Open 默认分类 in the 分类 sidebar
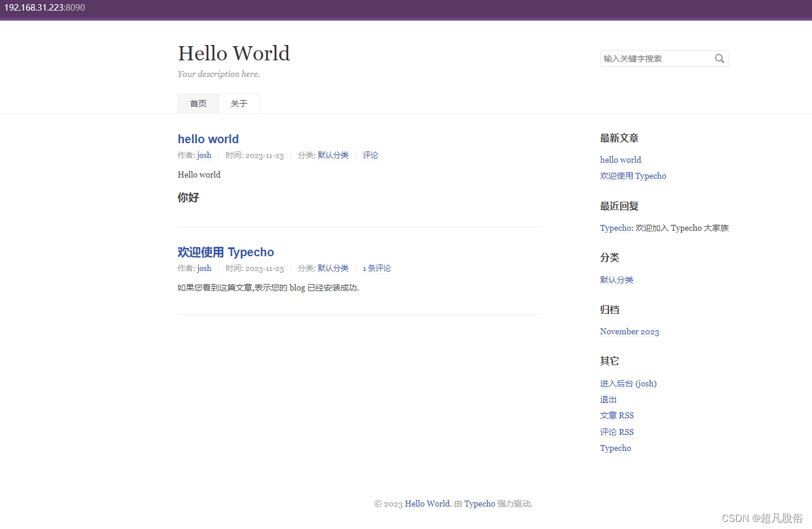This screenshot has height=529, width=812. coord(616,280)
